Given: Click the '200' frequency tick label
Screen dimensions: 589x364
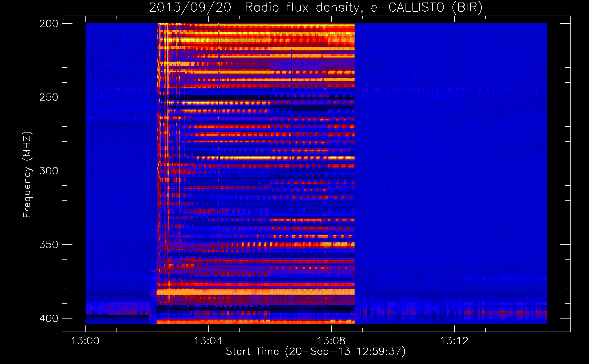Looking at the screenshot, I should [x=49, y=24].
